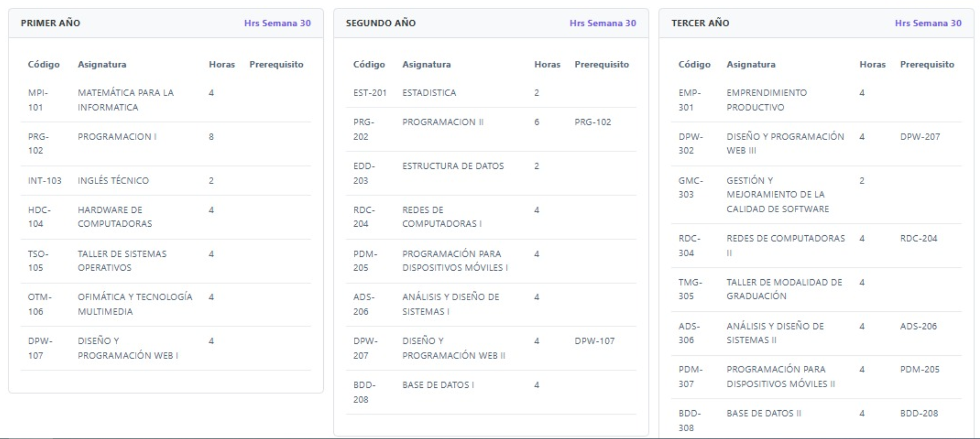Viewport: 980px width, 439px height.
Task: Click the BDD-208 prerequisite of BASE DE DATOS II
Action: click(x=919, y=413)
